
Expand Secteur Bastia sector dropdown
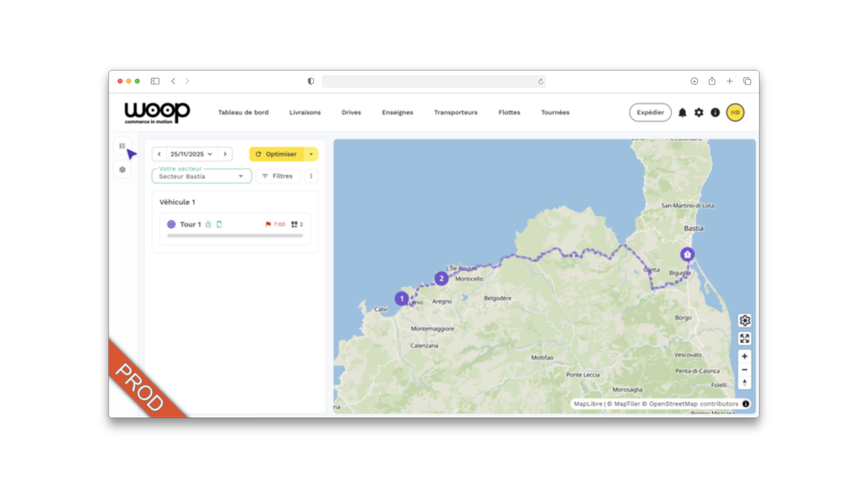point(202,176)
